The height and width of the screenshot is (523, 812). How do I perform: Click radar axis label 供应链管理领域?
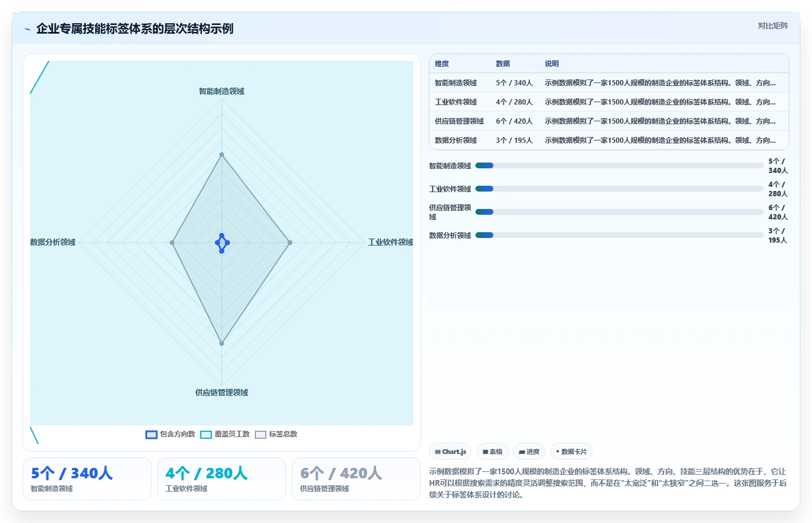tap(222, 392)
